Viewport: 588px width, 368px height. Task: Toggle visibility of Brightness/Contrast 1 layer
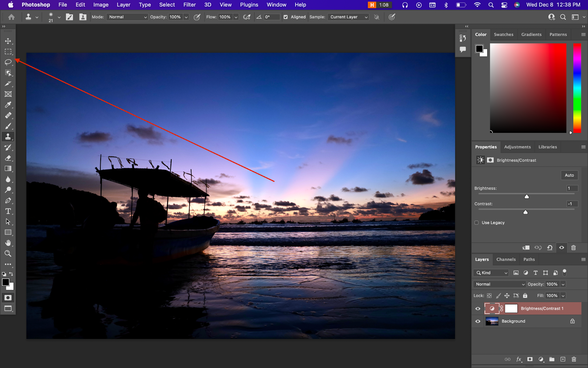pos(478,309)
